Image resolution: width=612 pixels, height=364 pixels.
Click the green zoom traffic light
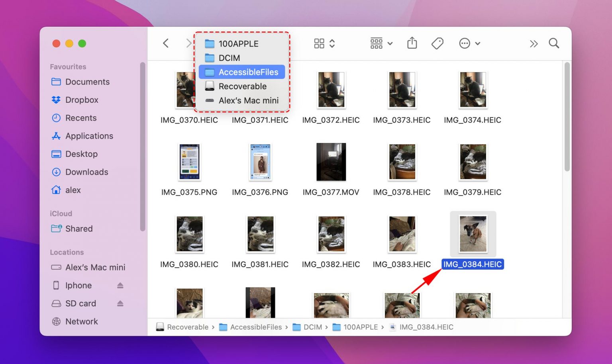82,43
